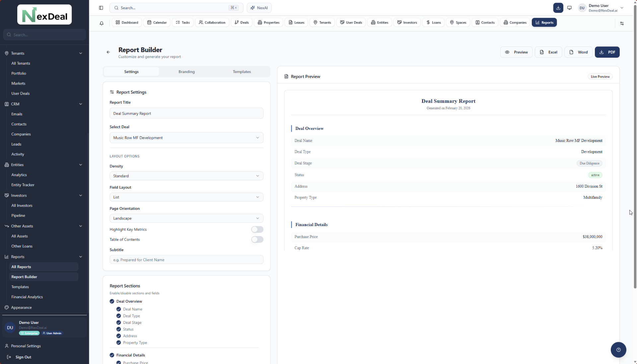This screenshot has height=364, width=637.
Task: Click the Sign Out icon
Action: 9,357
